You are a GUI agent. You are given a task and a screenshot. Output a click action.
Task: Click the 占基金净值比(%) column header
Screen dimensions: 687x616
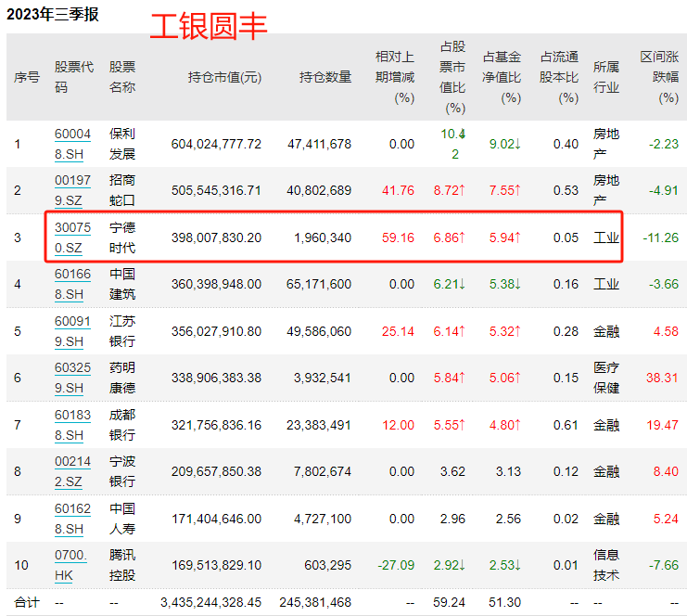[502, 77]
